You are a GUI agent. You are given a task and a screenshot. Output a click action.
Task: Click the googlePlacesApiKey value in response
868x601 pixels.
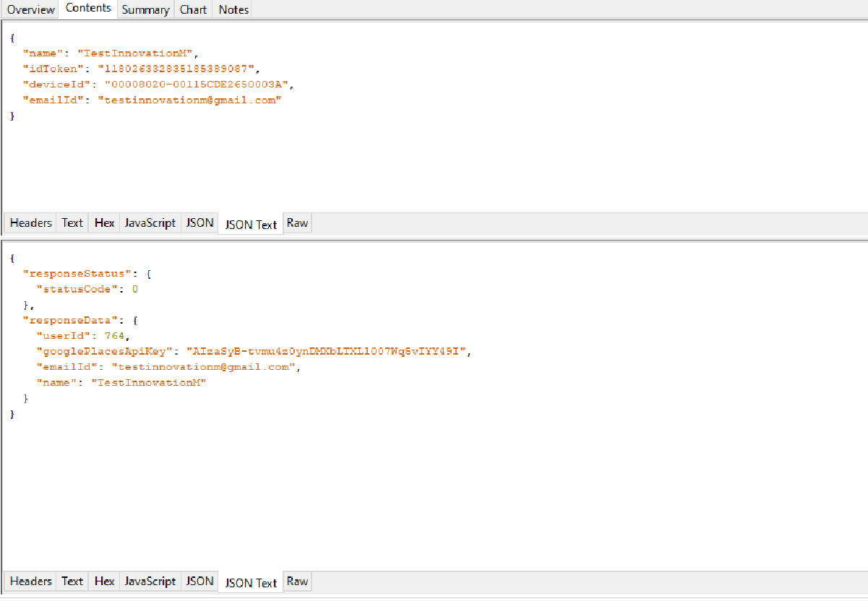pyautogui.click(x=328, y=351)
